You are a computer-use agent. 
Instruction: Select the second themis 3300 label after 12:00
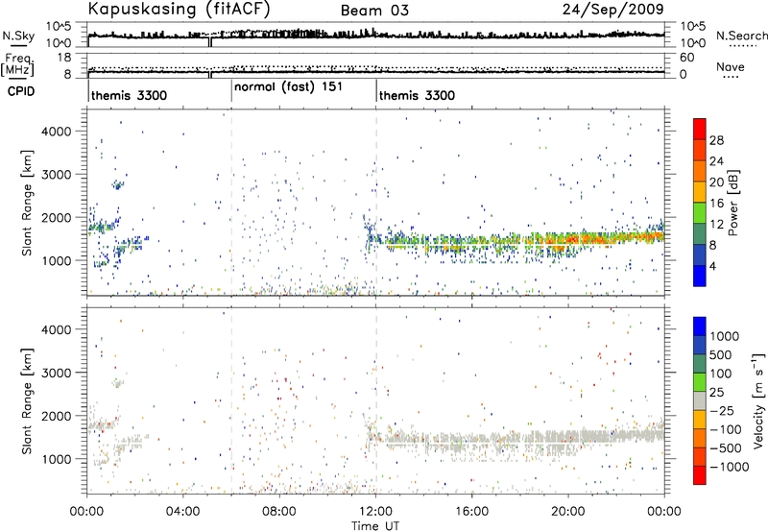417,95
